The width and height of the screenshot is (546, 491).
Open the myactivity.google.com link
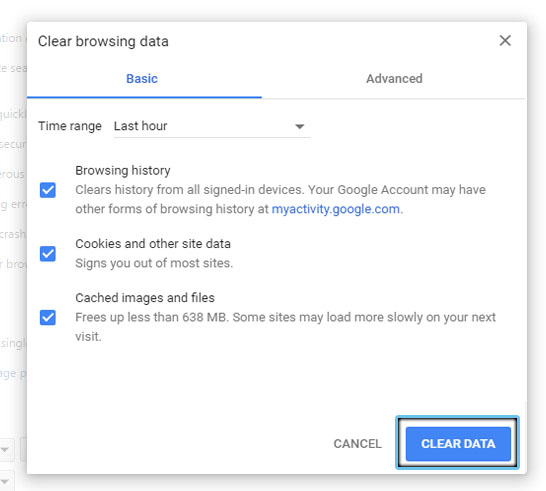click(x=335, y=209)
